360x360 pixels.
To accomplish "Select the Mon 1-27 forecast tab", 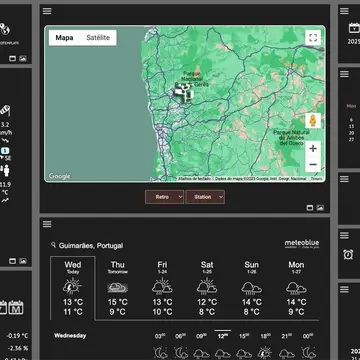I will point(296,288).
